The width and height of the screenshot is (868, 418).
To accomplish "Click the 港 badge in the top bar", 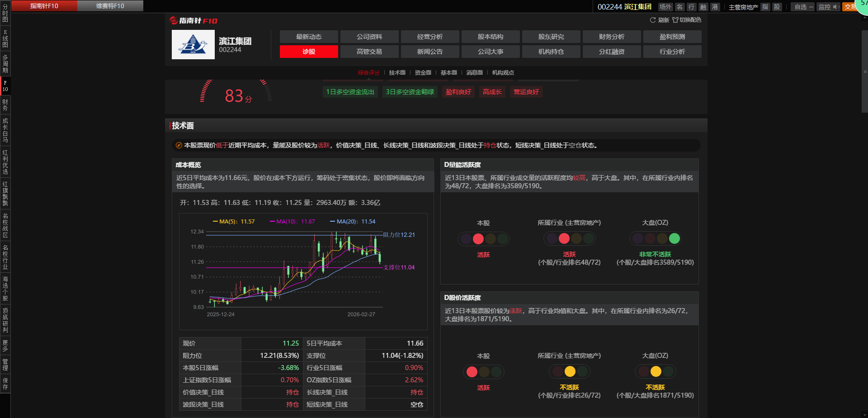I will tap(715, 7).
